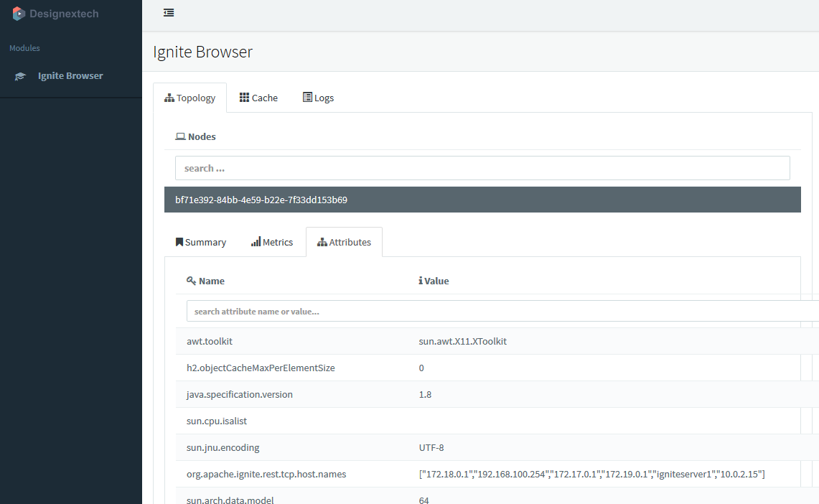Open the Cache tab
Image resolution: width=819 pixels, height=504 pixels.
(x=258, y=98)
